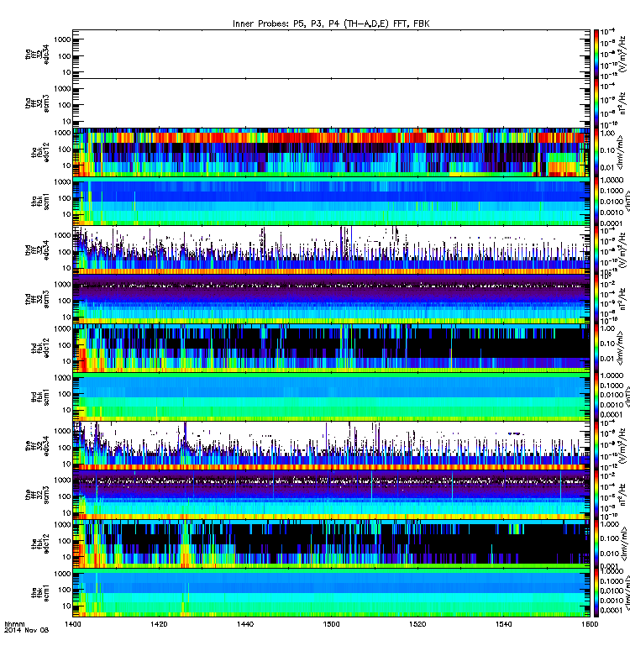The height and width of the screenshot is (672, 630).
Task: Click the color bar beside the tha fbk edc12 panel
Action: tap(596, 152)
